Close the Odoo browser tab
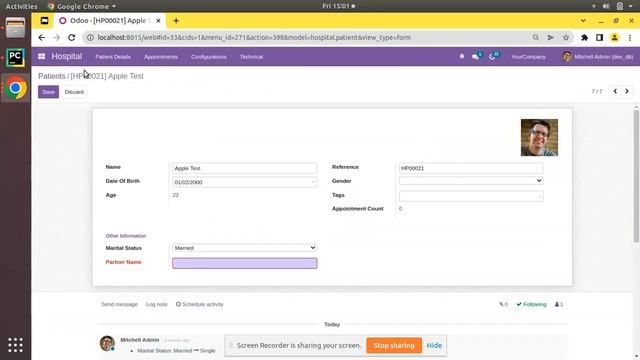 coord(158,20)
